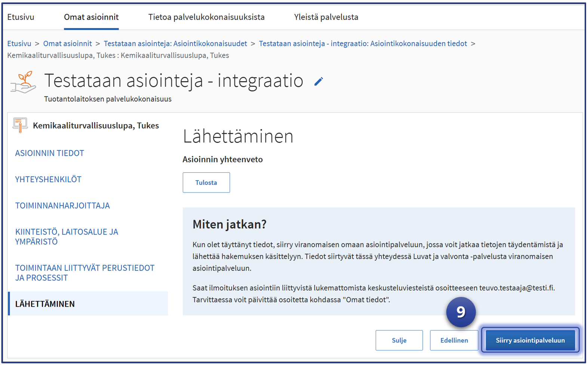Image resolution: width=588 pixels, height=365 pixels.
Task: Click the Kemikaaliturvallisuuslupa document icon
Action: point(20,125)
